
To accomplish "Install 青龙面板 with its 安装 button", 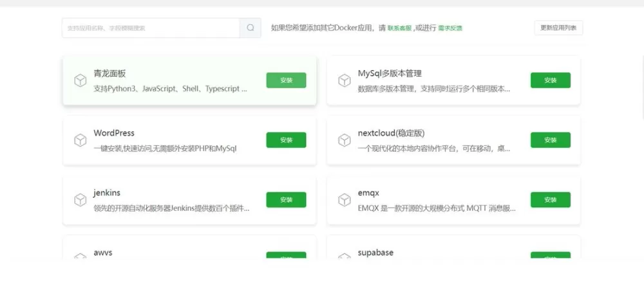I will click(x=287, y=80).
